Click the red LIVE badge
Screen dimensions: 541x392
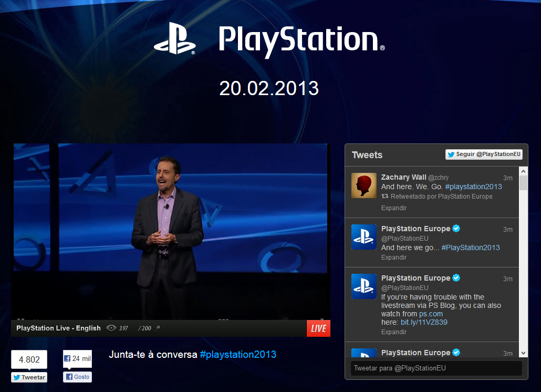(318, 328)
